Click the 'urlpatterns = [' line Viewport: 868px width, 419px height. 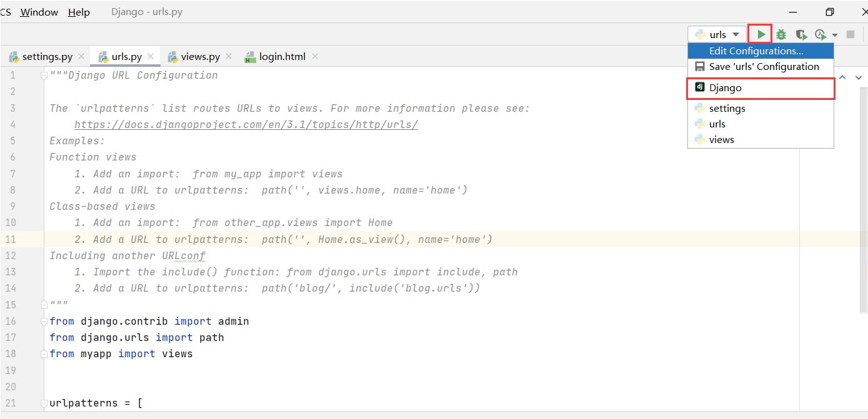[96, 403]
